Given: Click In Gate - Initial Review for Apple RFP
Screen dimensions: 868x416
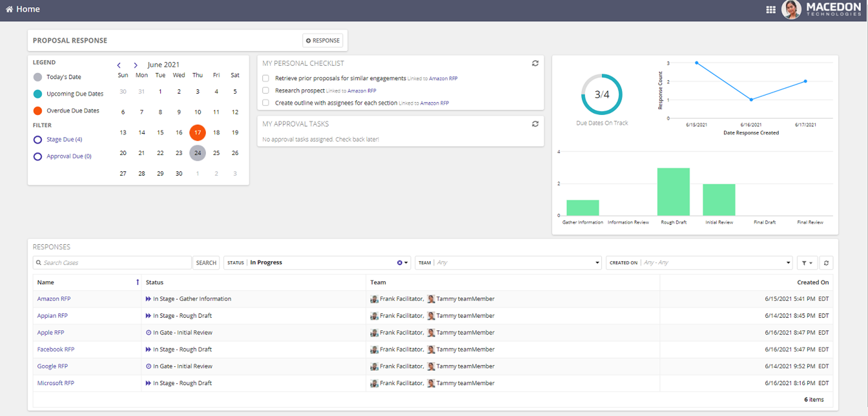Looking at the screenshot, I should tap(183, 332).
